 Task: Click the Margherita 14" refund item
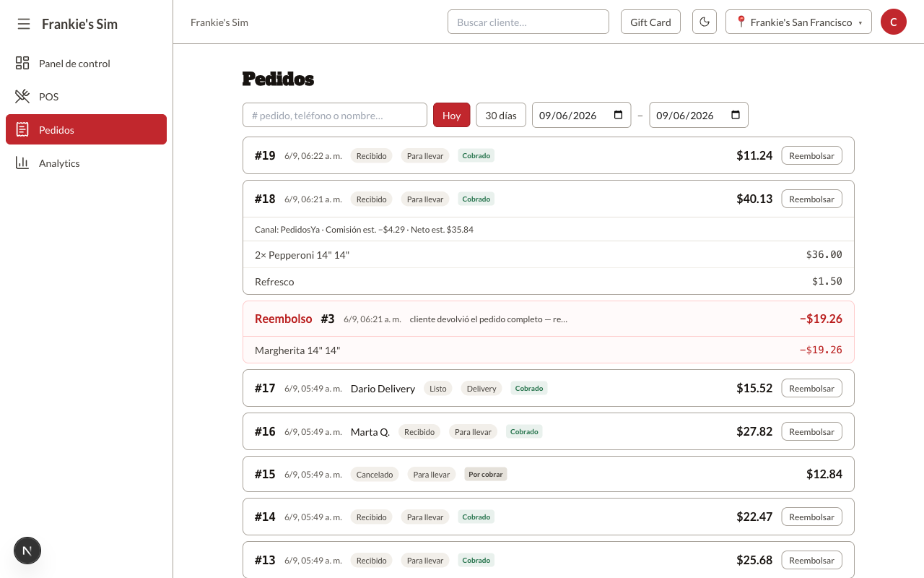549,350
